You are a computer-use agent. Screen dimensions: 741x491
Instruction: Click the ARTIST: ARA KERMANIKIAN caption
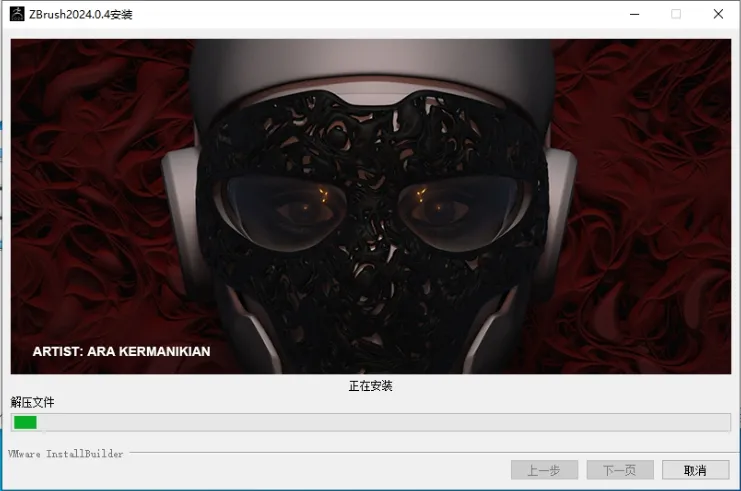[x=121, y=352]
